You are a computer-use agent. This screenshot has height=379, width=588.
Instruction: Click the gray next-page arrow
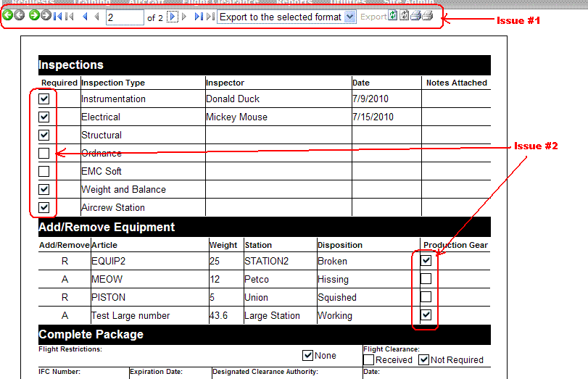(x=184, y=17)
